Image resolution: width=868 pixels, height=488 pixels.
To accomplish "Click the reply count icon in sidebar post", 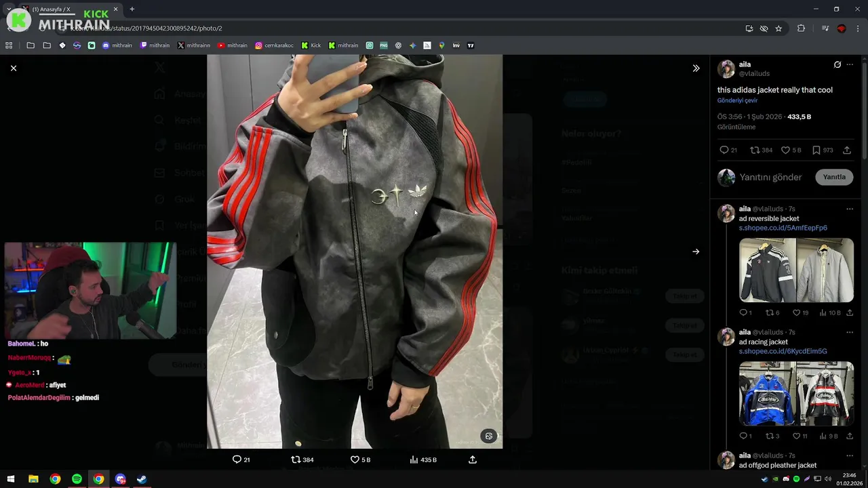I will tap(724, 150).
